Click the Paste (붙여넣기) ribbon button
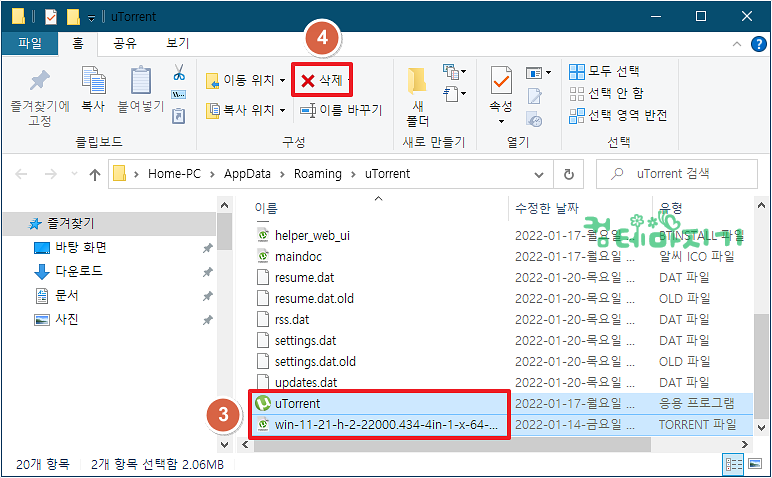Viewport: 772px width, 478px height. coord(141,89)
